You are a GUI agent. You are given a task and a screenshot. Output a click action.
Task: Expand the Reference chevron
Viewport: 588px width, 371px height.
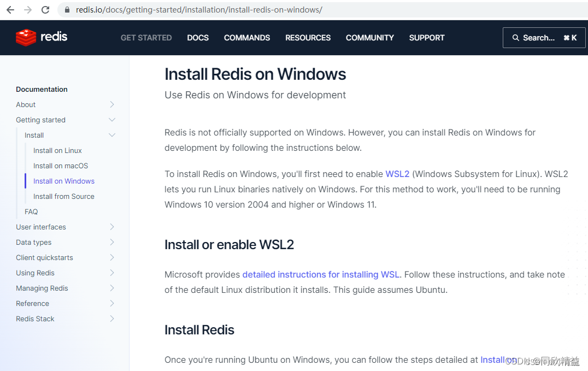111,303
